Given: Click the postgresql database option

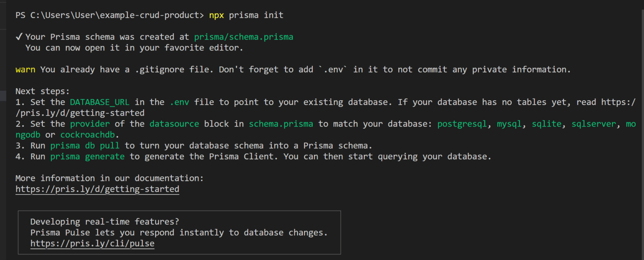Looking at the screenshot, I should [462, 123].
